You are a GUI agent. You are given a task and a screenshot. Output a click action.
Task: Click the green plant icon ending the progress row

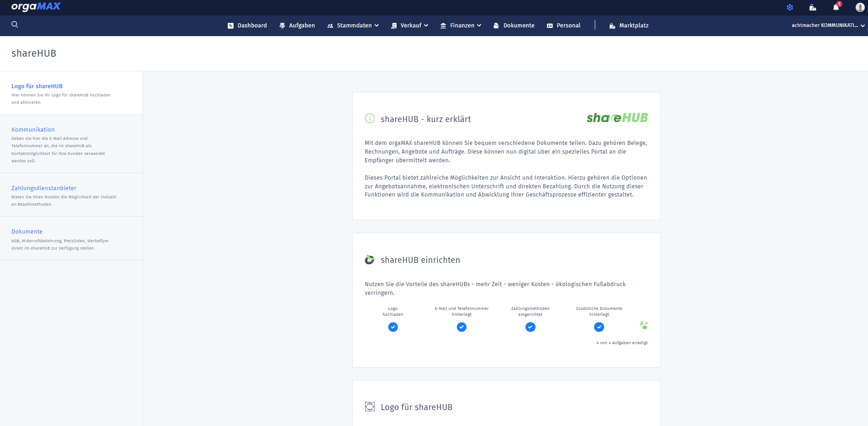[644, 325]
